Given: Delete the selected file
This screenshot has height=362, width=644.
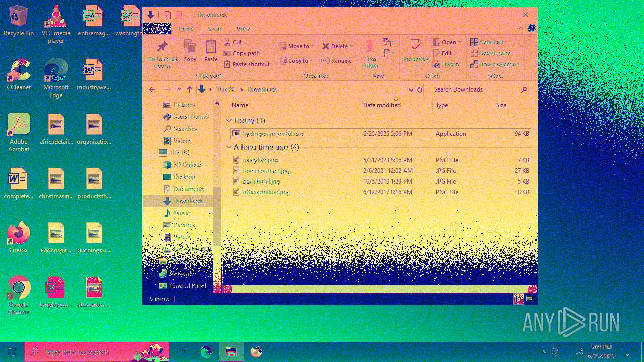Looking at the screenshot, I should [335, 46].
